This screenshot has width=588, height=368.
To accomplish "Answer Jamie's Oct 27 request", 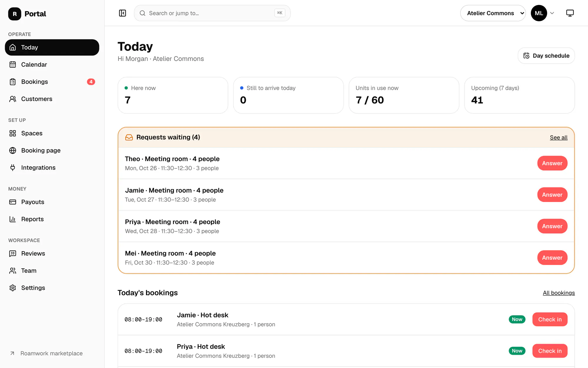I will point(552,195).
